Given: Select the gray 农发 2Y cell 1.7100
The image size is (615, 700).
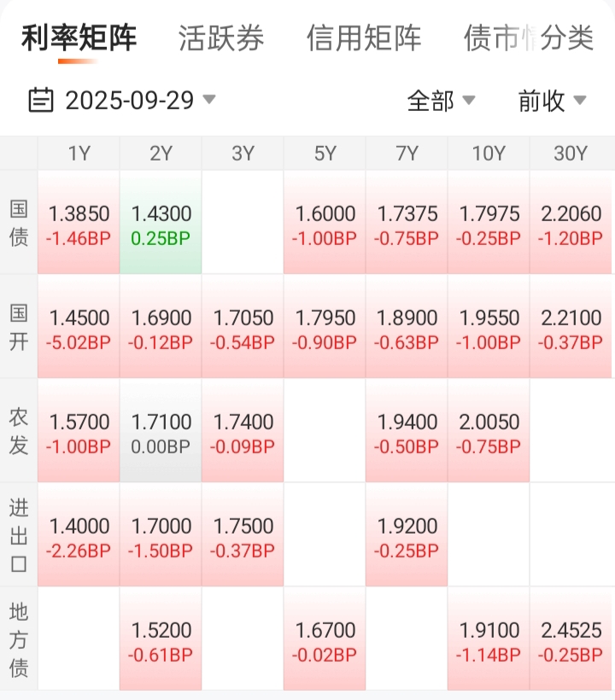Looking at the screenshot, I should (x=161, y=431).
